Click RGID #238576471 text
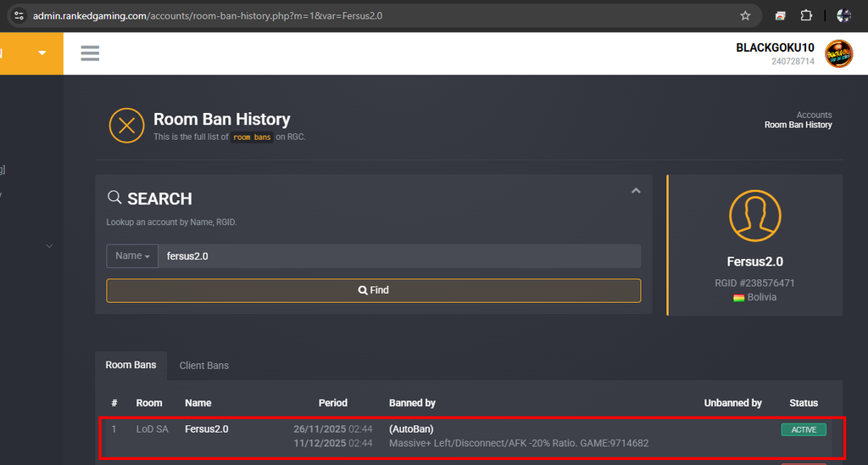 tap(754, 283)
